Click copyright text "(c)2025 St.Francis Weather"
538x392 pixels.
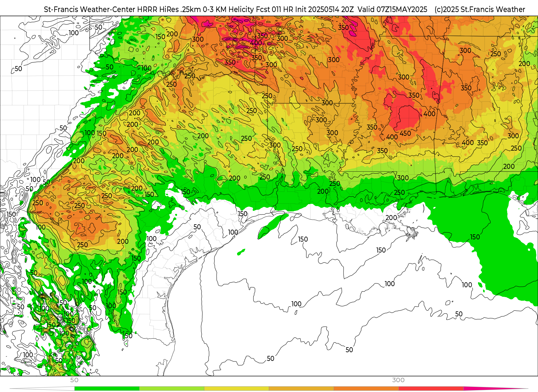pyautogui.click(x=480, y=10)
